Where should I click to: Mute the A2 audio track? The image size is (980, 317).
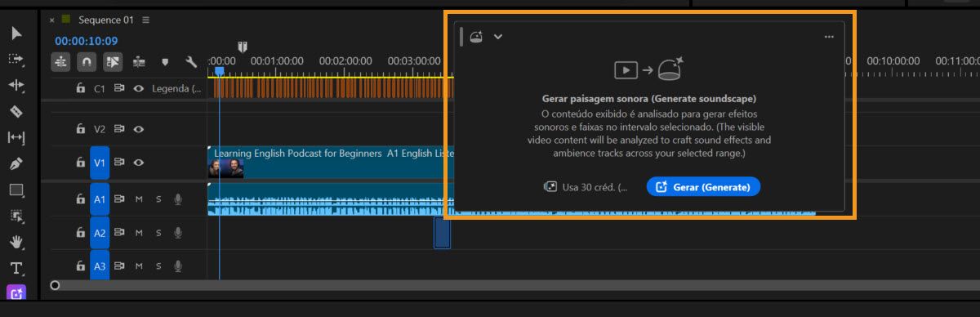[x=139, y=233]
